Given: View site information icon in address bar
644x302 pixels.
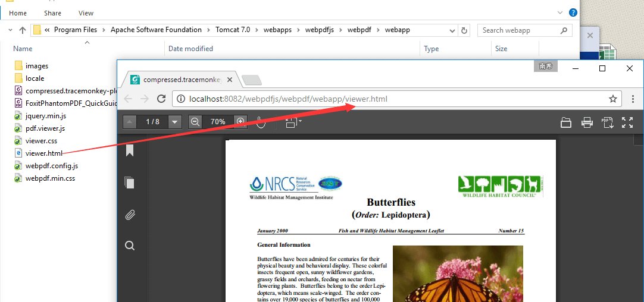Looking at the screenshot, I should (x=181, y=99).
